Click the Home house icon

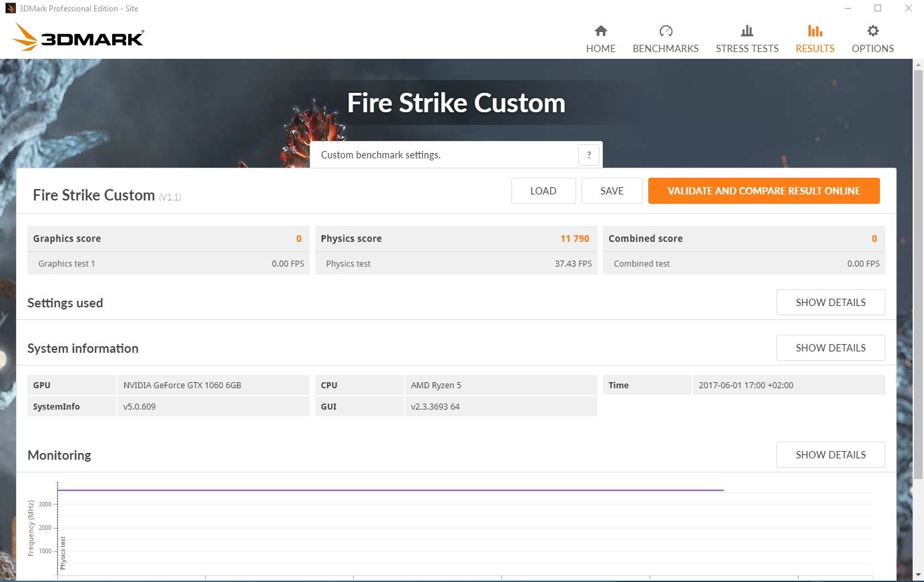click(601, 31)
